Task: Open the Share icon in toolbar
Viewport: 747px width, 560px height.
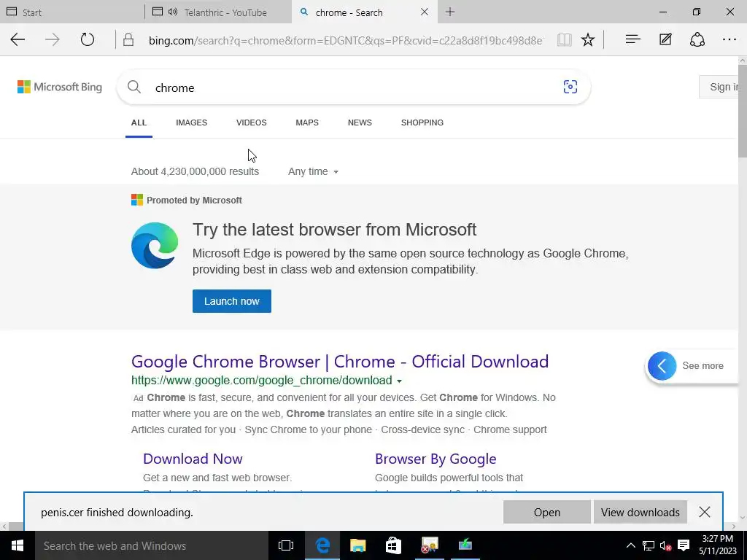Action: click(x=697, y=39)
